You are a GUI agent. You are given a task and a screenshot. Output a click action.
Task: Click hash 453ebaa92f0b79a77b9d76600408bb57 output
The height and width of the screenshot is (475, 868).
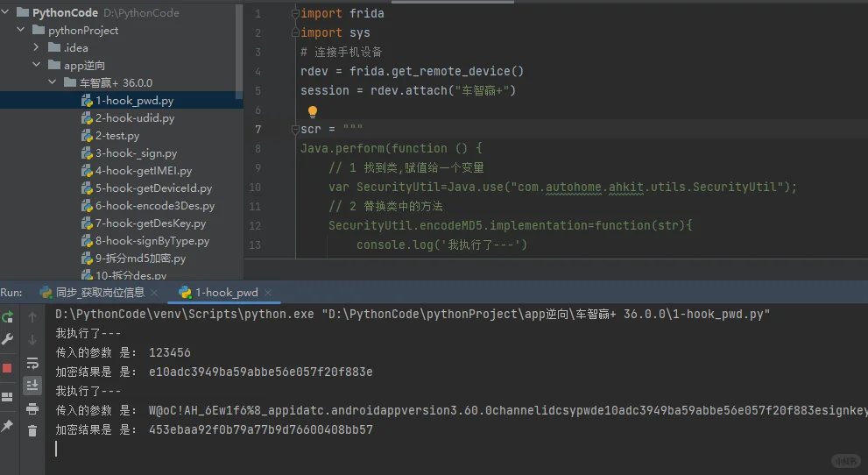pos(261,429)
